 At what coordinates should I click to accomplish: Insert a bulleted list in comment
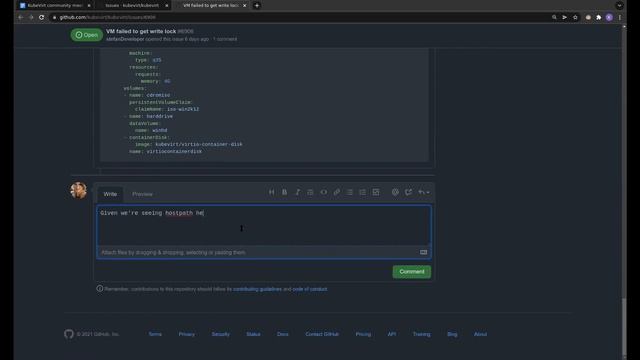(350, 192)
